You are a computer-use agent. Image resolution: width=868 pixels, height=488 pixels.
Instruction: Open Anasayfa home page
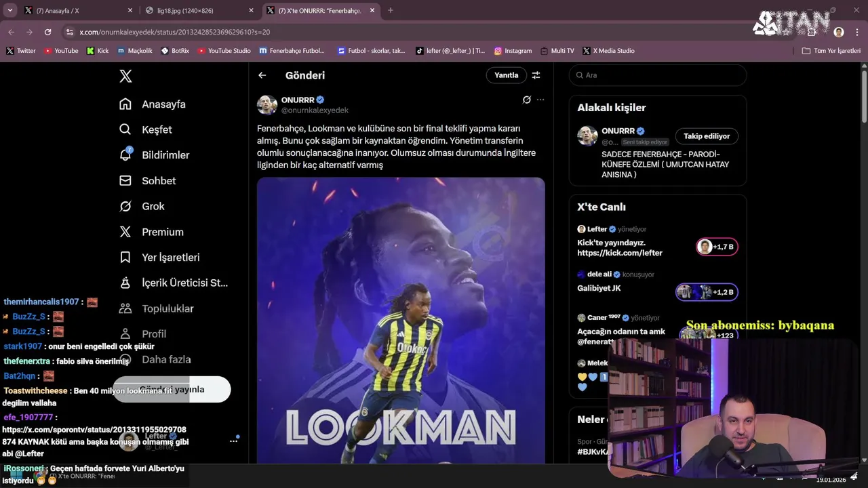153,104
